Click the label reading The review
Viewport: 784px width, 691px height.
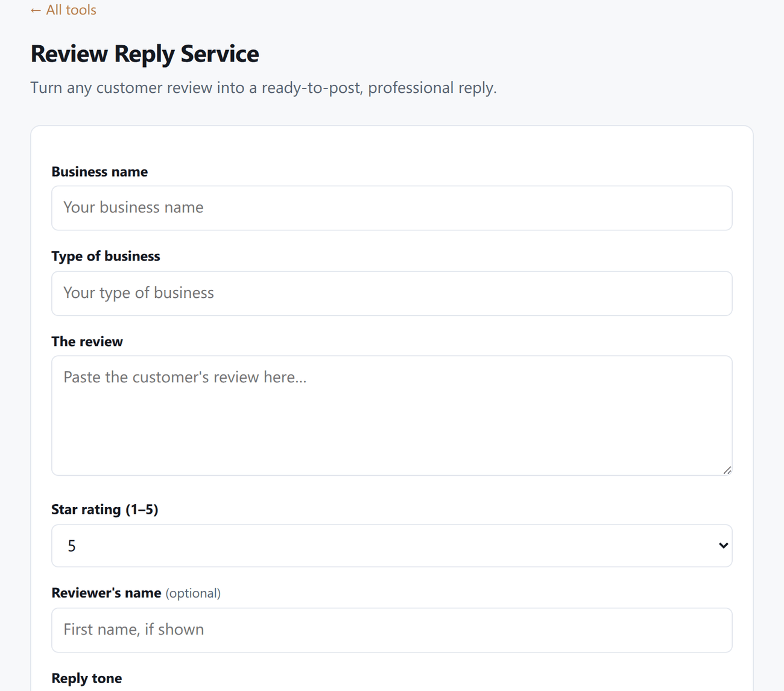coord(87,341)
